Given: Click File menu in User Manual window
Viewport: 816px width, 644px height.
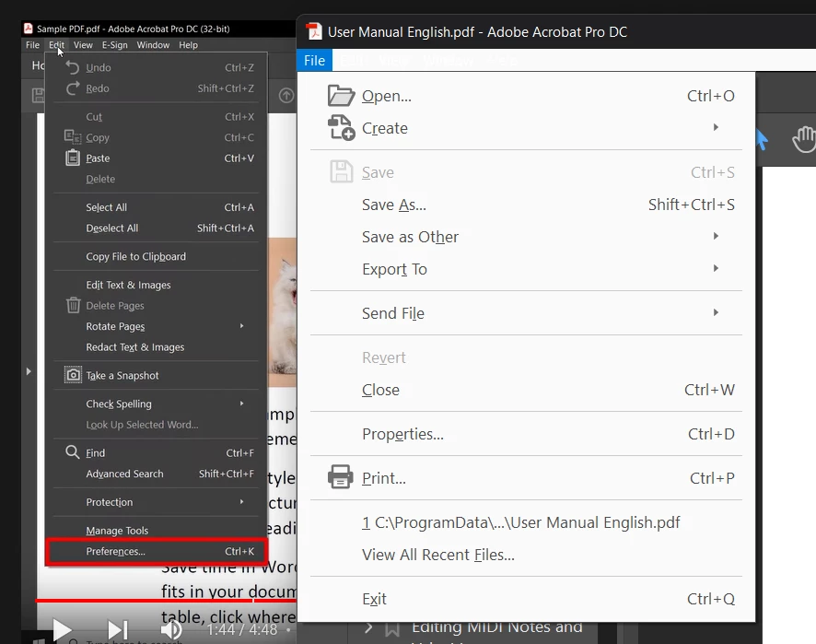Looking at the screenshot, I should [x=314, y=61].
